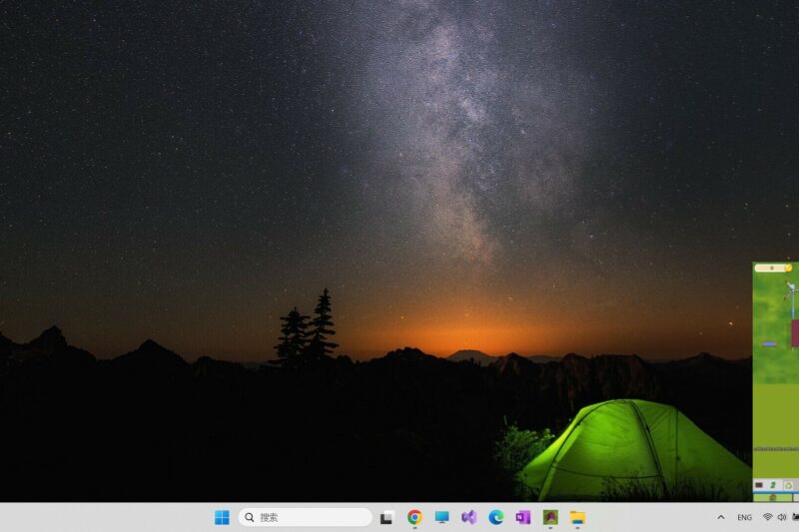Click the volume speaker icon
The width and height of the screenshot is (799, 532).
click(x=781, y=517)
